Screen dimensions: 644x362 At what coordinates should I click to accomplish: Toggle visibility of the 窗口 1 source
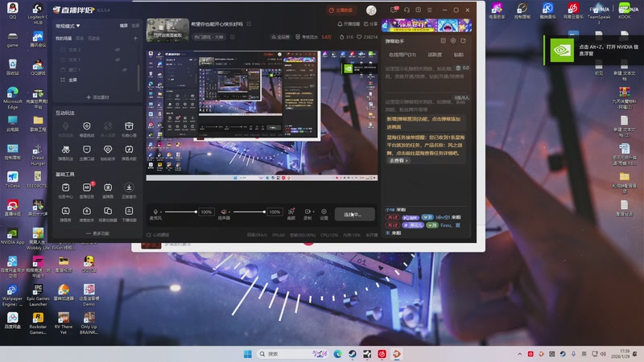[125, 70]
